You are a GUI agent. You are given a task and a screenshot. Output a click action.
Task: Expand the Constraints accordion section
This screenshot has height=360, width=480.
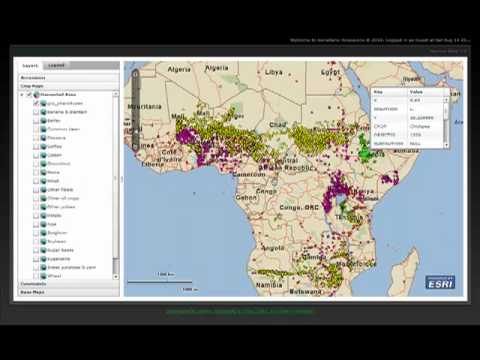click(68, 284)
